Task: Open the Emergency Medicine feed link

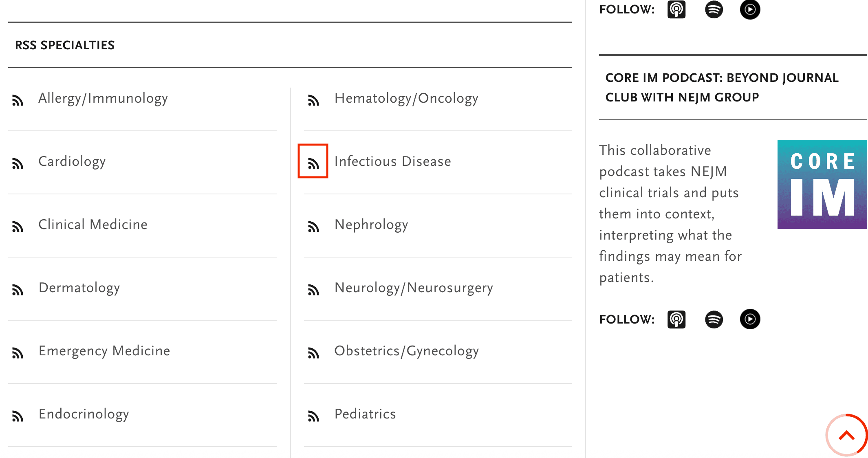Action: [104, 351]
